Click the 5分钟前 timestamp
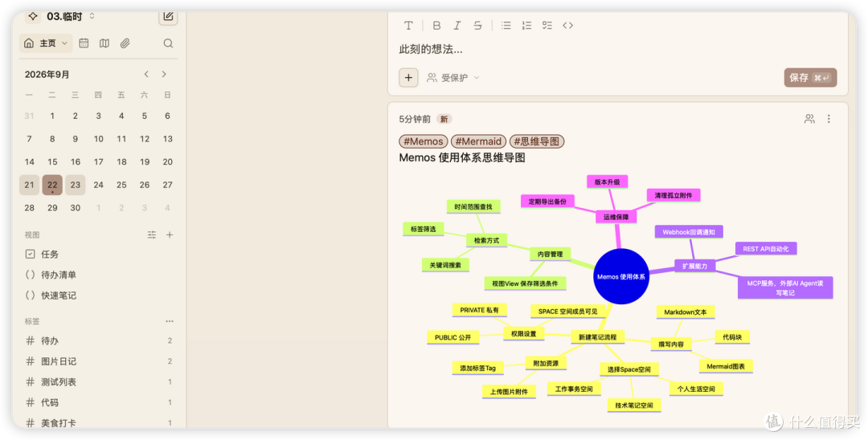Screen dimensions: 868x440 coord(415,119)
